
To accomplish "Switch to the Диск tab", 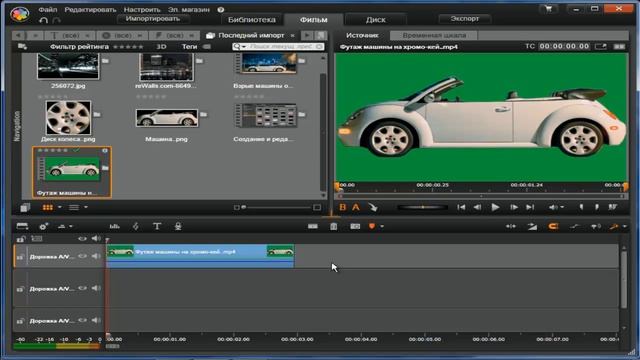I will [376, 20].
